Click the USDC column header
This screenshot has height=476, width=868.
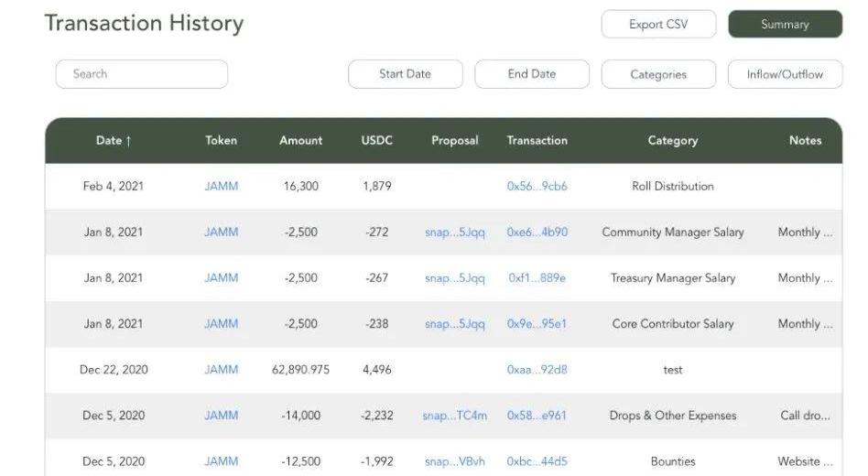(376, 141)
